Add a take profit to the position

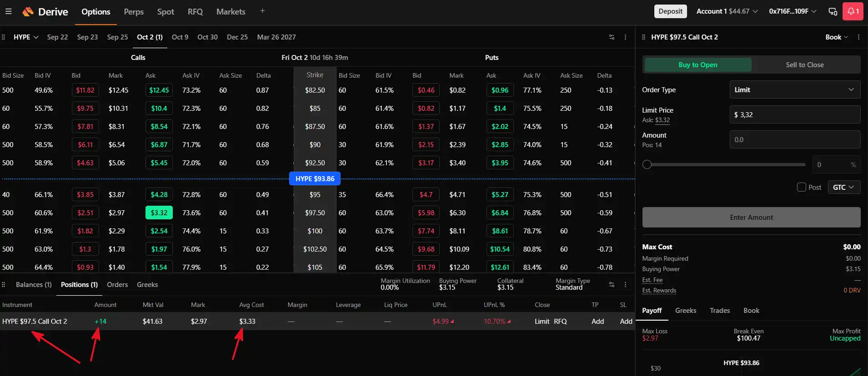coord(597,322)
